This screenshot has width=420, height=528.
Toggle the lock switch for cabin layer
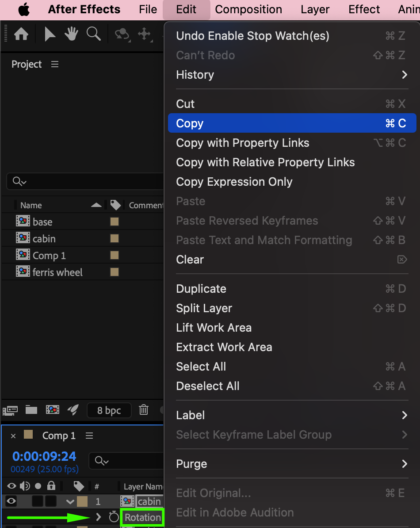(51, 501)
